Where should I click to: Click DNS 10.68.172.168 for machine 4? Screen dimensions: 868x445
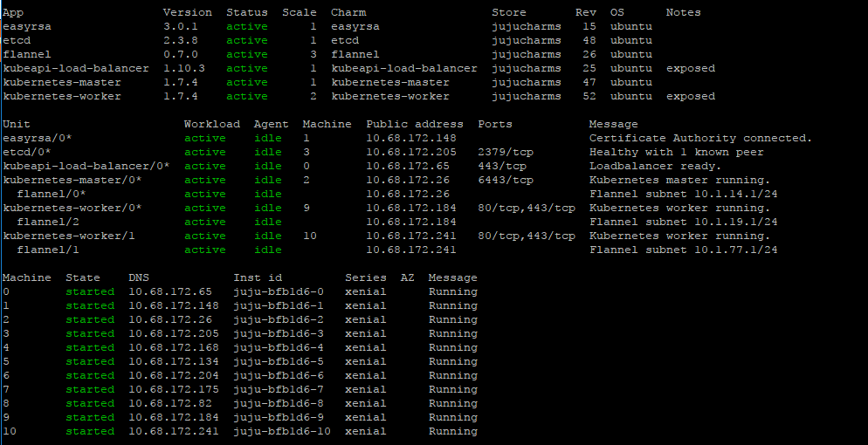(174, 347)
